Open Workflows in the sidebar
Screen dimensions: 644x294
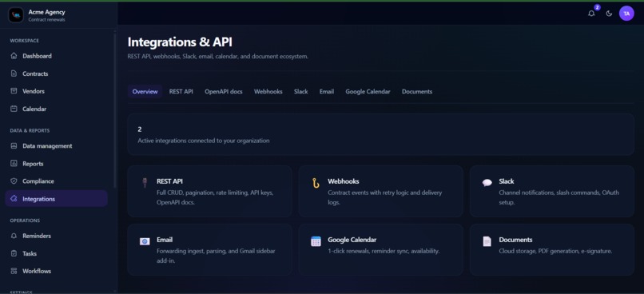point(56,271)
